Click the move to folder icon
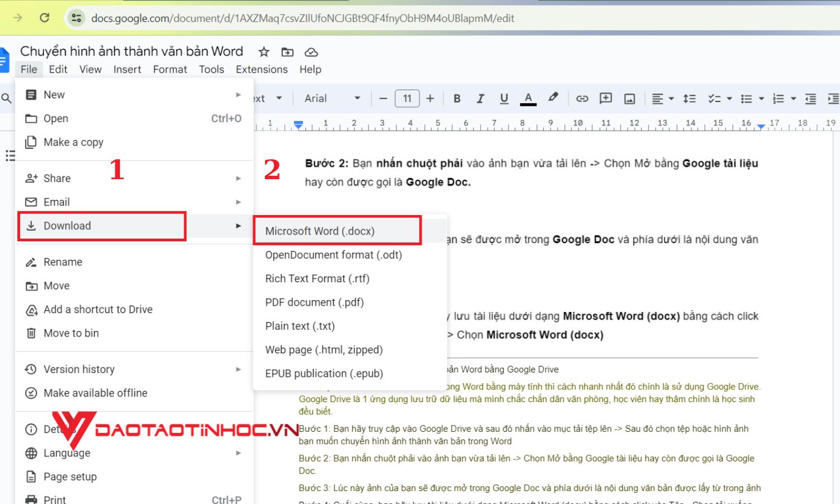Image resolution: width=840 pixels, height=504 pixels. pyautogui.click(x=287, y=52)
